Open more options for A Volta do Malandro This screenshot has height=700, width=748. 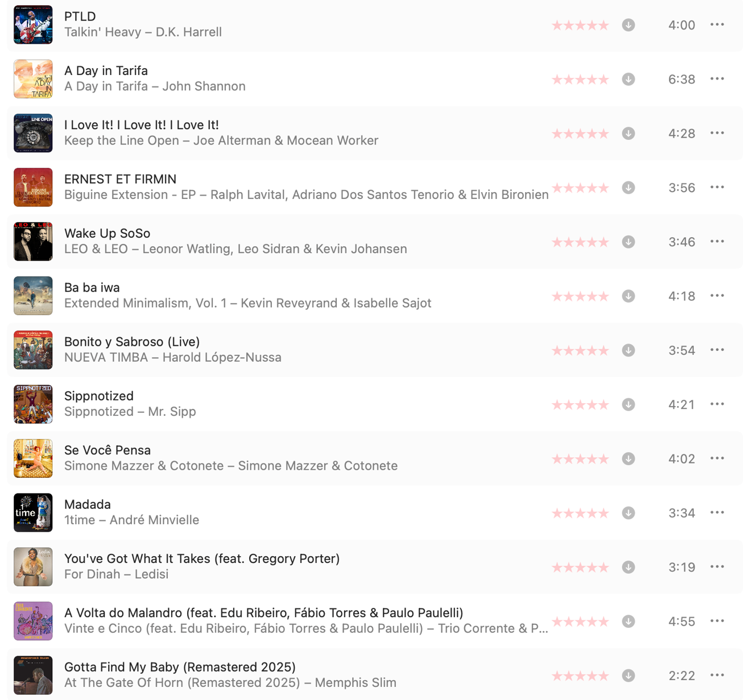717,621
